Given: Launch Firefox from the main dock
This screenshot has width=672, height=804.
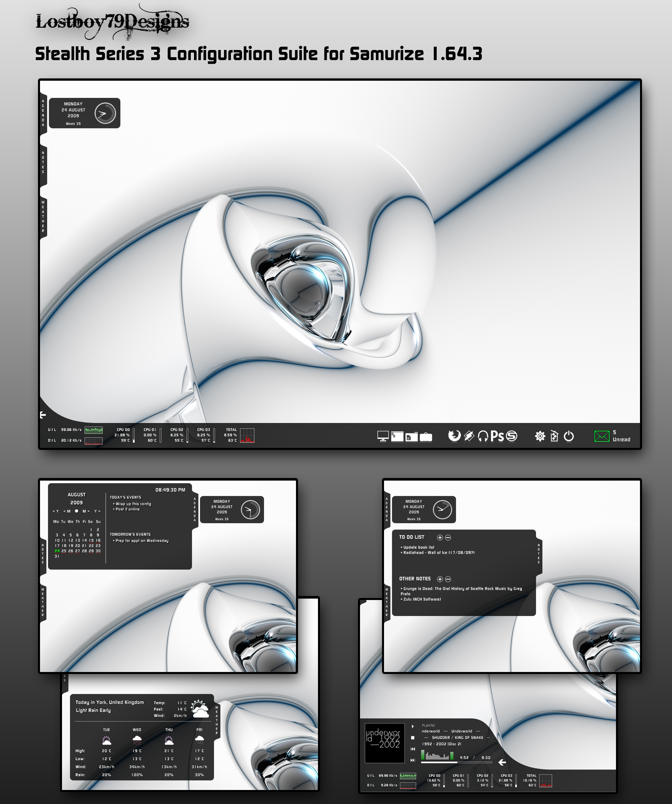Looking at the screenshot, I should coord(454,436).
